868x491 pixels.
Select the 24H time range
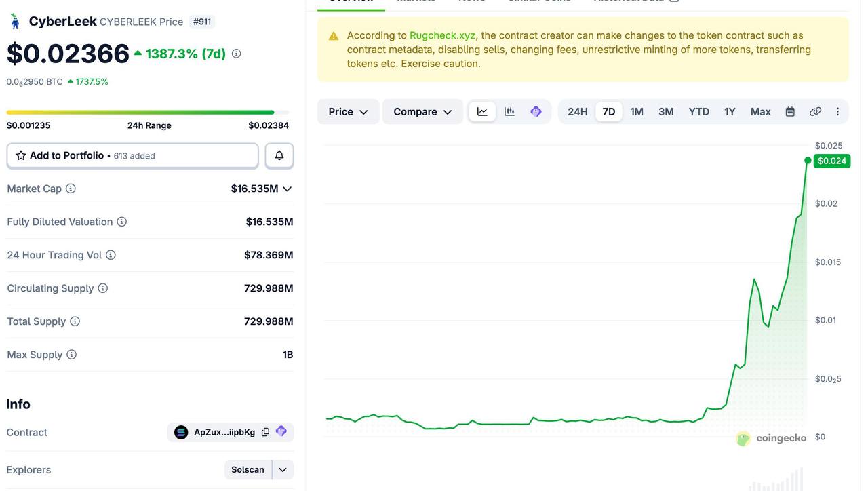[x=578, y=112]
